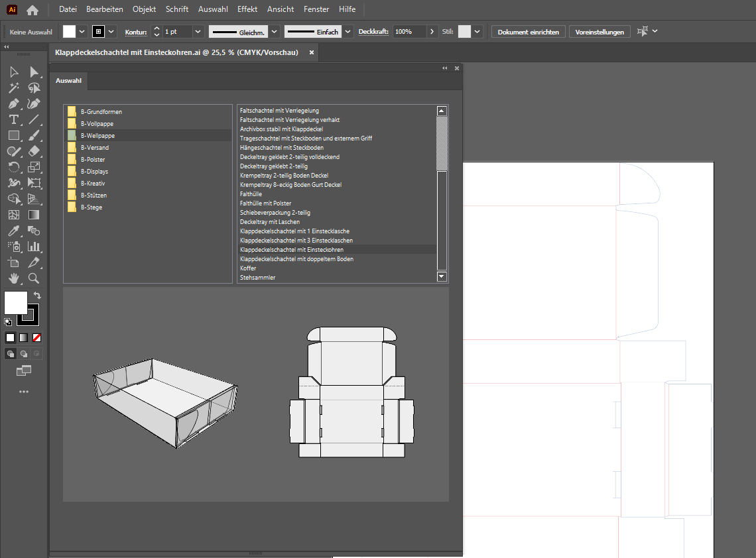Click the Dokument einrichten button
Screen dimensions: 756x558
tap(529, 32)
